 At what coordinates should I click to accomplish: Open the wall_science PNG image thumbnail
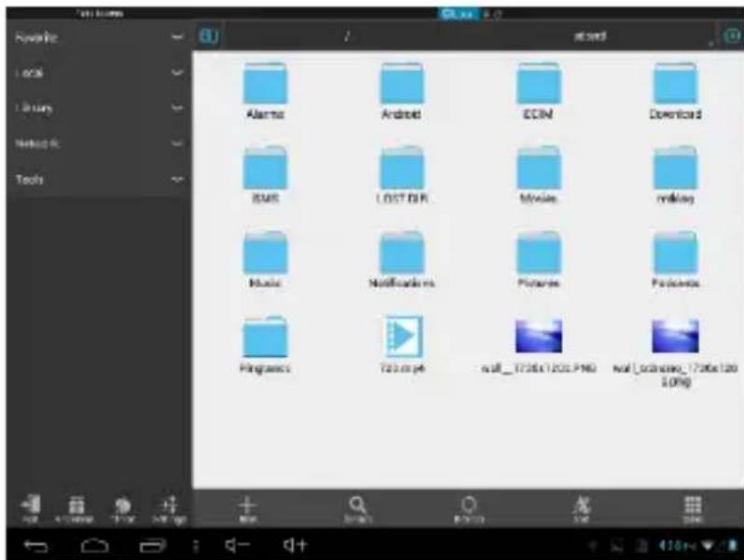[675, 336]
